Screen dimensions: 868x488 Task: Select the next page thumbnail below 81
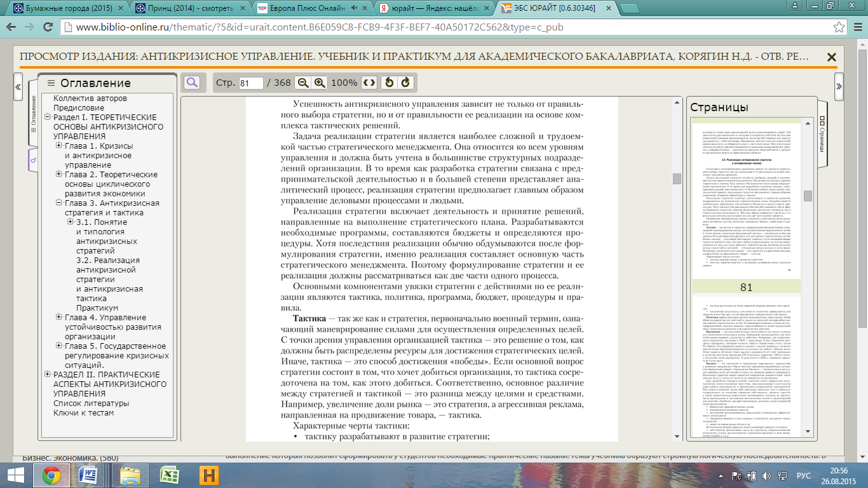pos(746,369)
